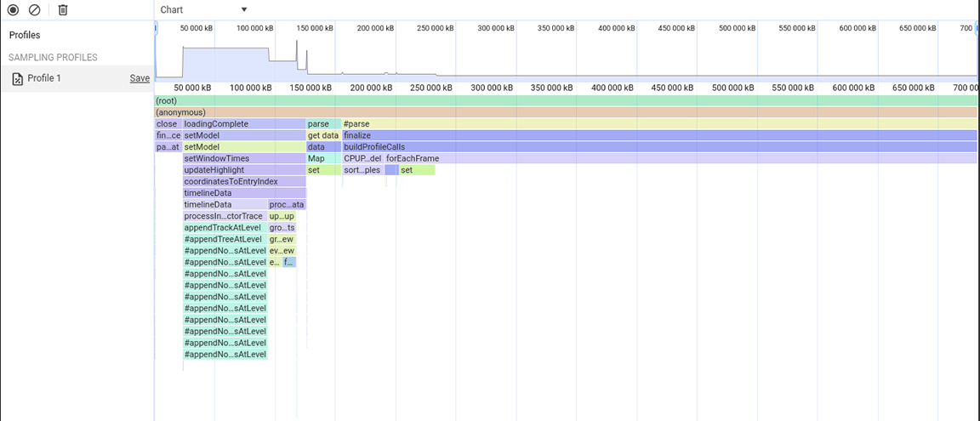
Task: Click the trash delete profile icon
Action: (x=63, y=10)
